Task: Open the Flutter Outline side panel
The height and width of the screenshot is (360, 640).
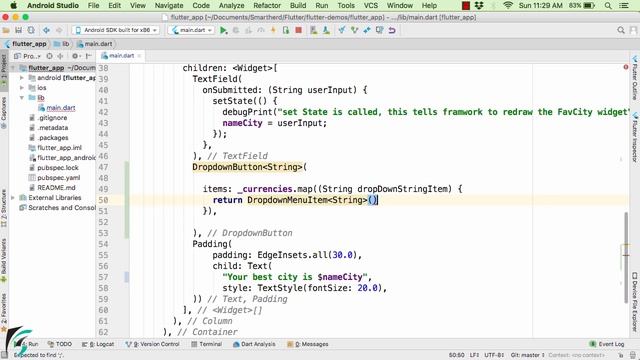Action: [x=635, y=78]
